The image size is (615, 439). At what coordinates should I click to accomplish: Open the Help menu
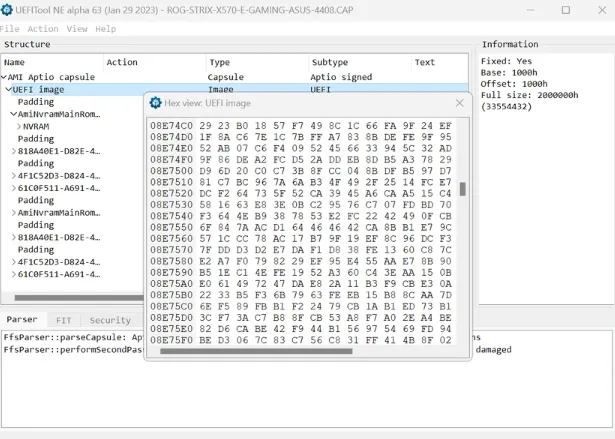coord(106,29)
